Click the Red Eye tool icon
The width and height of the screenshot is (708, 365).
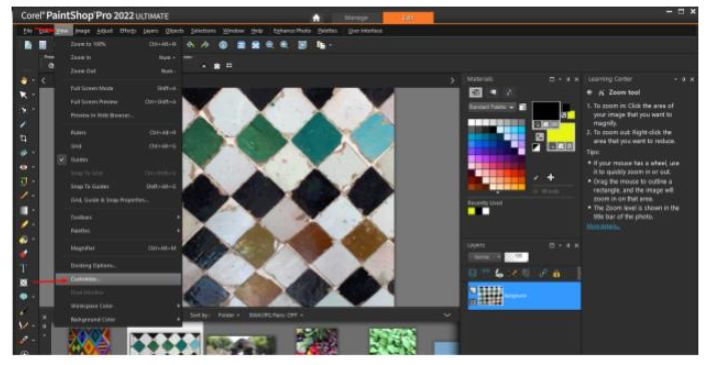[x=23, y=167]
